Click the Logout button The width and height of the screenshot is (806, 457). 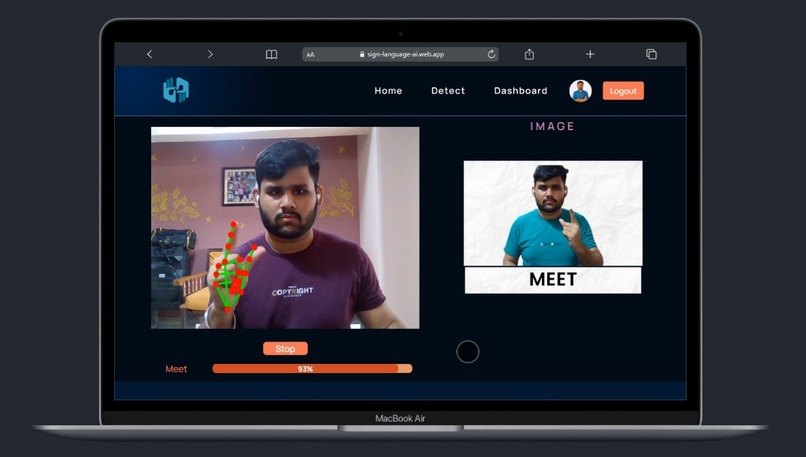tap(623, 91)
